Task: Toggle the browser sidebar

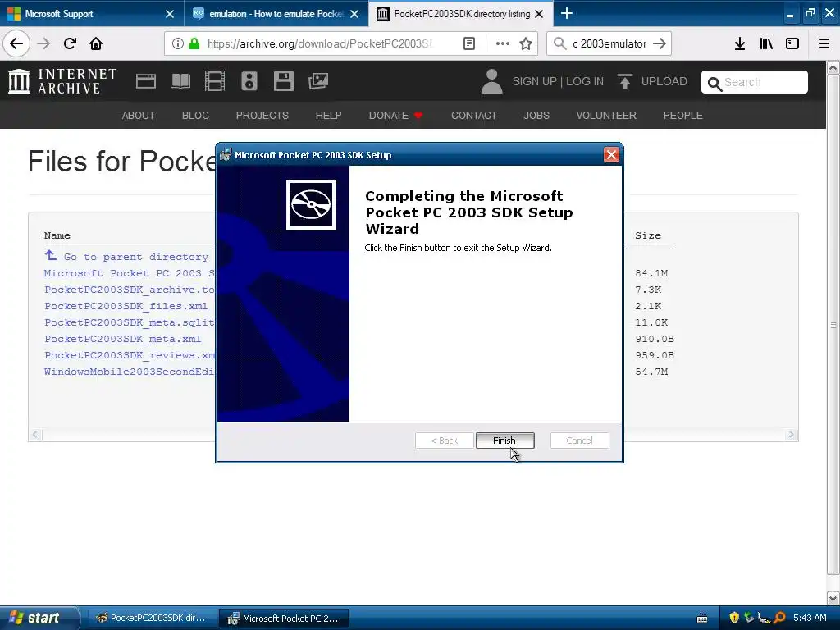Action: pyautogui.click(x=792, y=43)
